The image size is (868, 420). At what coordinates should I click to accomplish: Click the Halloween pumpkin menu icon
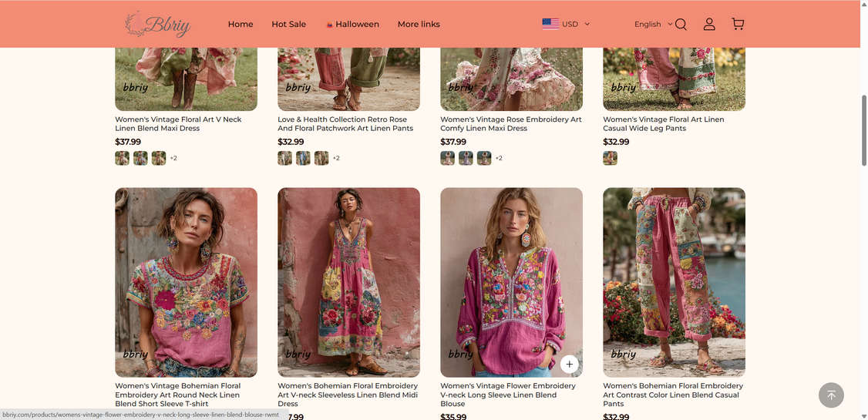pos(329,25)
